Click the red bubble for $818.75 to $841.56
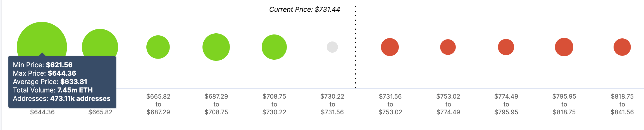The height and width of the screenshot is (130, 644). (622, 47)
